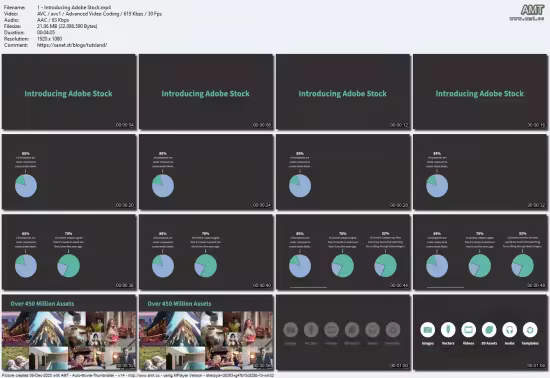Click the Resolution value '1920 x 1080'

pos(49,39)
